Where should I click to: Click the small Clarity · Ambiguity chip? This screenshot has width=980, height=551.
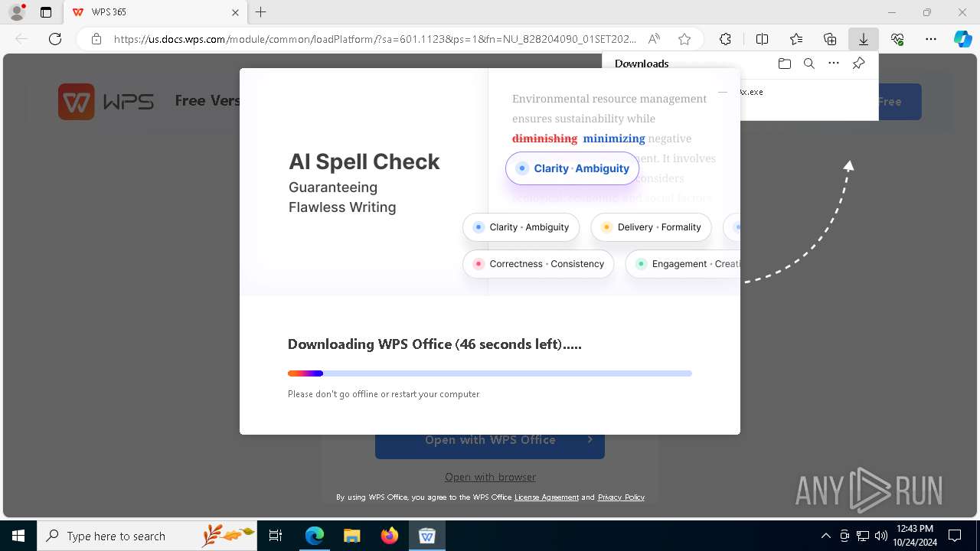[521, 227]
